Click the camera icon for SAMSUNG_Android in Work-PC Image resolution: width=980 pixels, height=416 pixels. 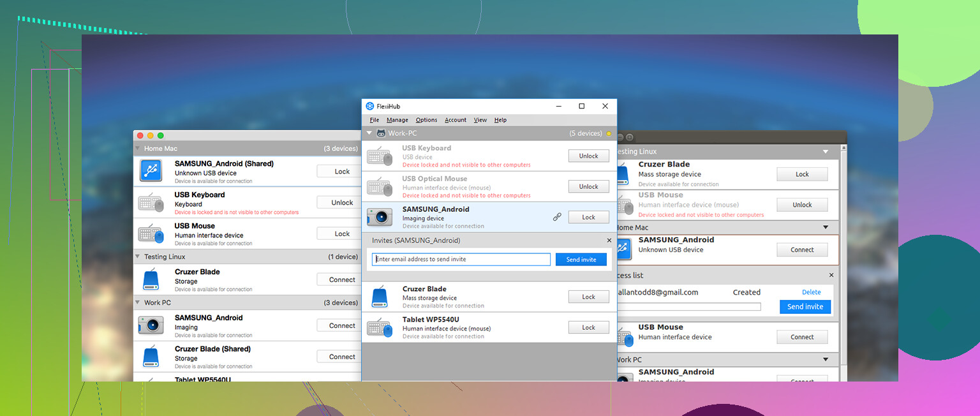380,218
